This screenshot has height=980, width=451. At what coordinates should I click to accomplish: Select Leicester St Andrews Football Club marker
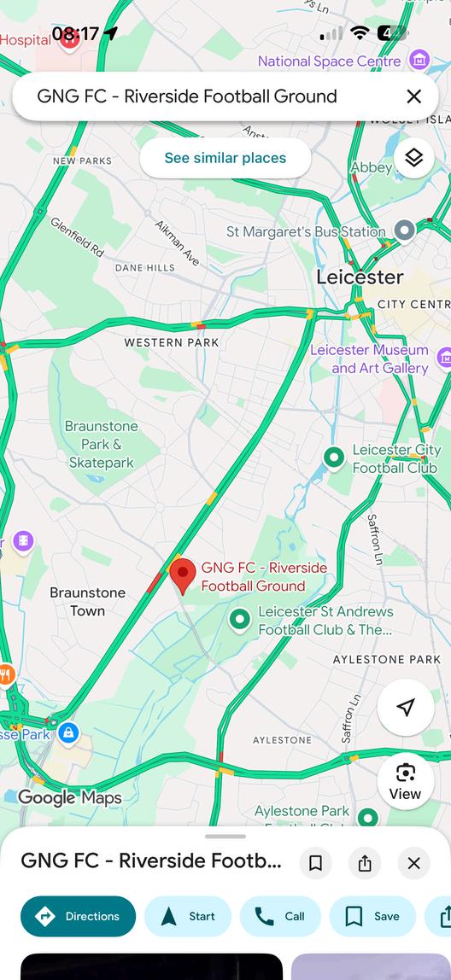tap(239, 620)
